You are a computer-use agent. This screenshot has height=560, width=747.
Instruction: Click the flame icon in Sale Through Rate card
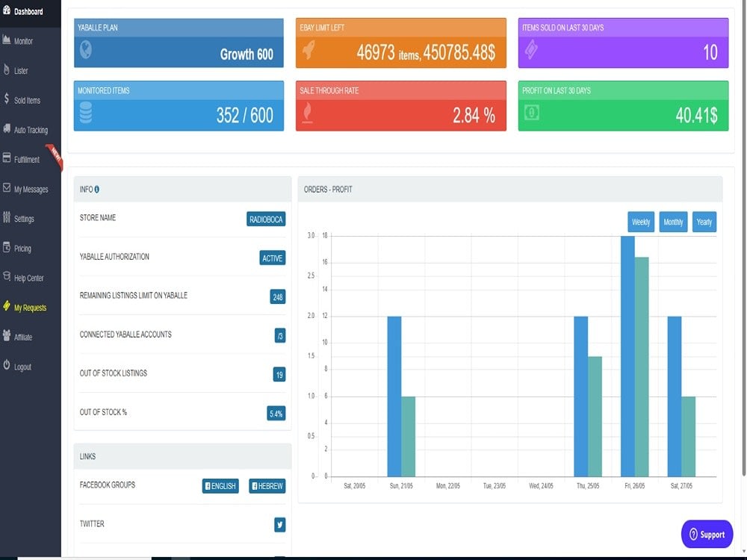pos(309,113)
